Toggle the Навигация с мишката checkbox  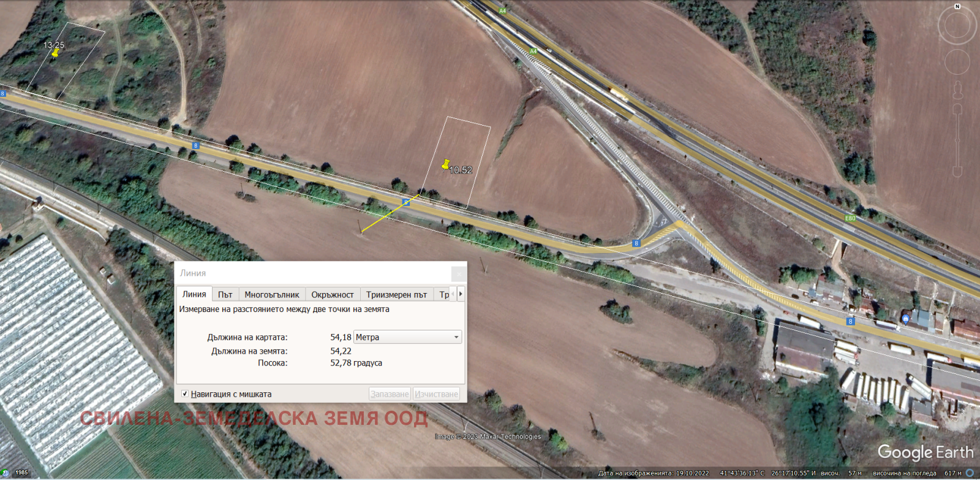[185, 394]
